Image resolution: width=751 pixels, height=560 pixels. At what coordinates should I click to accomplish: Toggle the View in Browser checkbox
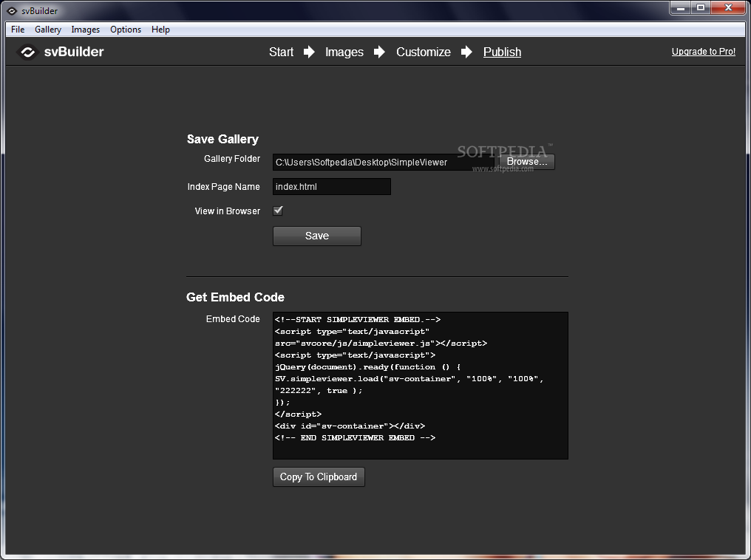[x=278, y=211]
